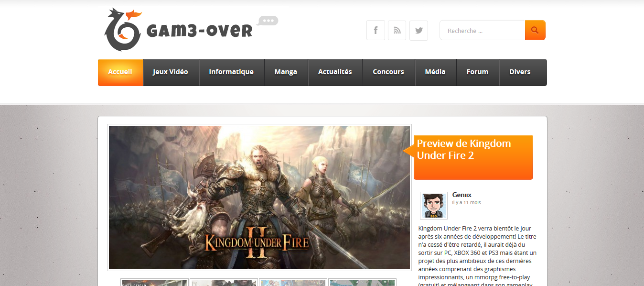Open the Concours menu
Screen dimensions: 644x286
(388, 72)
